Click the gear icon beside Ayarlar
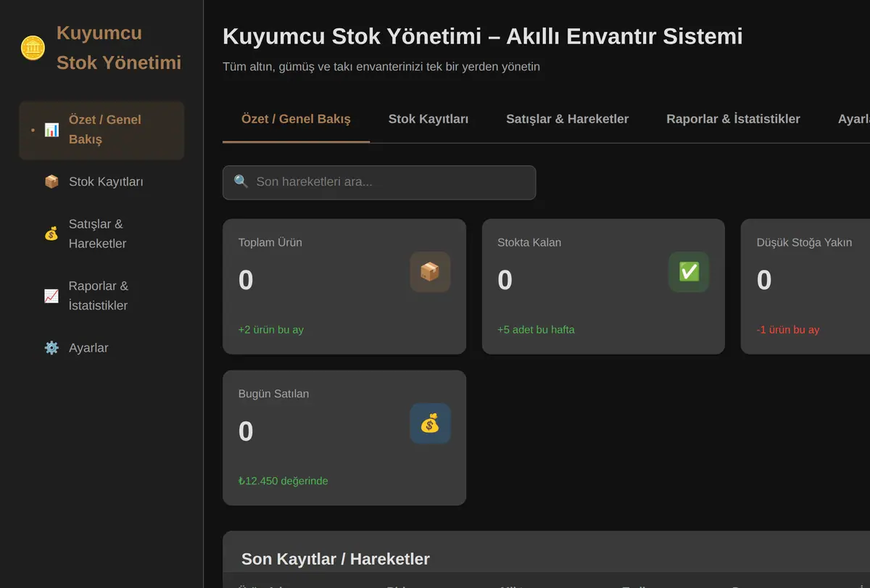Viewport: 870px width, 588px height. point(51,348)
